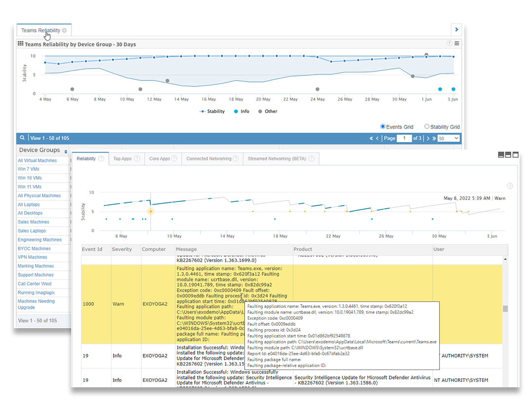
Task: Open help for Top Apps tab
Action: point(137,158)
